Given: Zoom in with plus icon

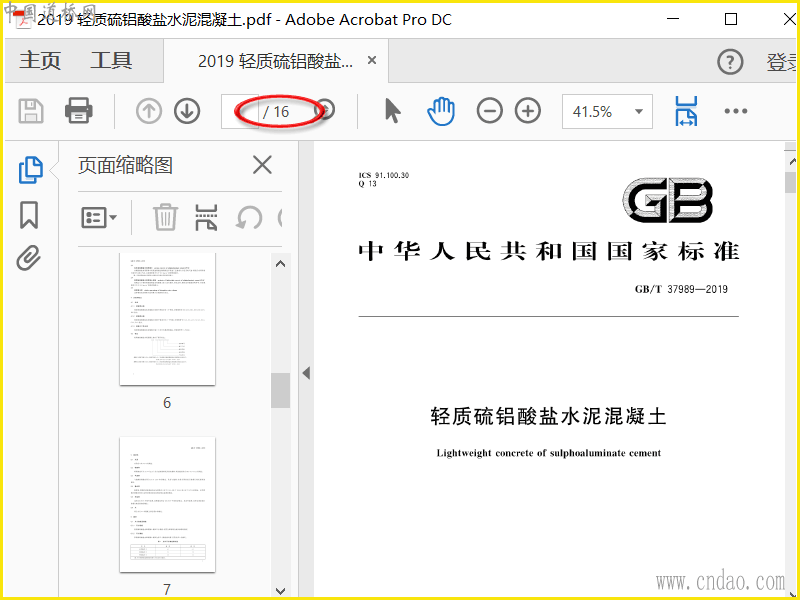Looking at the screenshot, I should pyautogui.click(x=528, y=111).
